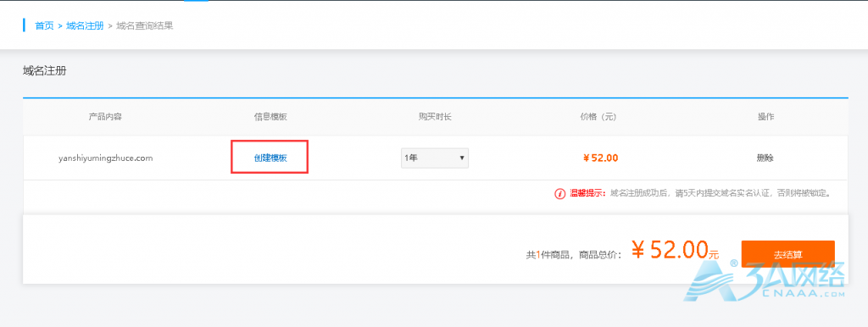This screenshot has width=868, height=327.
Task: Click the 购买时长 column header
Action: (x=435, y=117)
